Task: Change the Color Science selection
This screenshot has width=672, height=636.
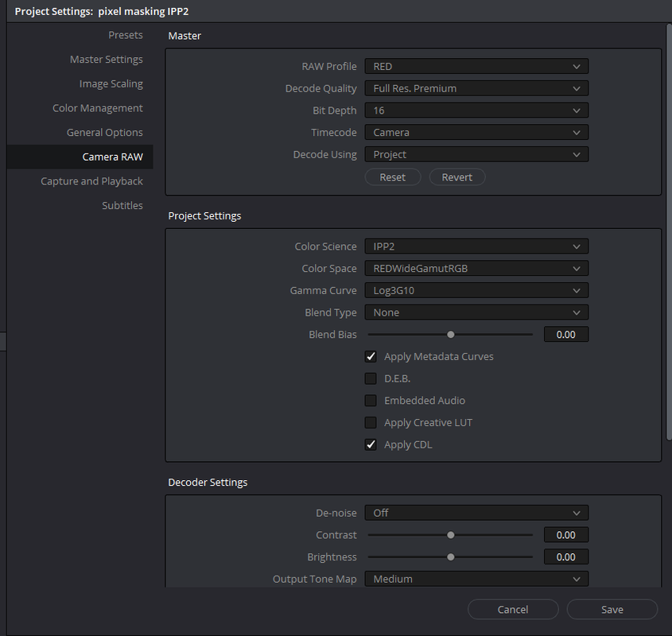Action: [476, 246]
